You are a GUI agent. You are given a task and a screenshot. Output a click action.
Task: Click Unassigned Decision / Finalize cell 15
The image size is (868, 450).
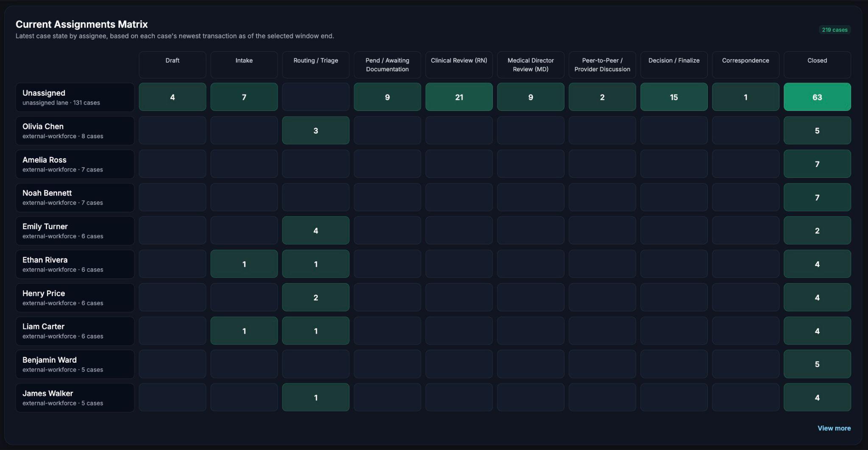(x=674, y=97)
